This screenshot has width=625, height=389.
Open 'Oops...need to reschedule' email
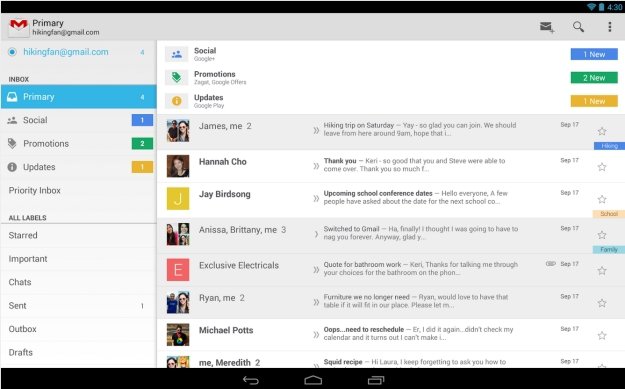(391, 335)
